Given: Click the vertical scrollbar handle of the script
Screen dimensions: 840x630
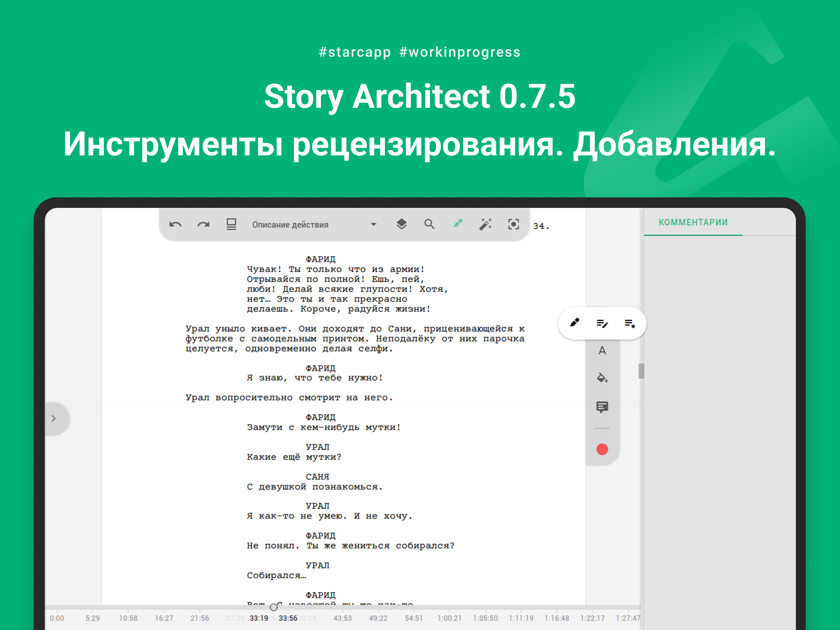Looking at the screenshot, I should point(642,371).
